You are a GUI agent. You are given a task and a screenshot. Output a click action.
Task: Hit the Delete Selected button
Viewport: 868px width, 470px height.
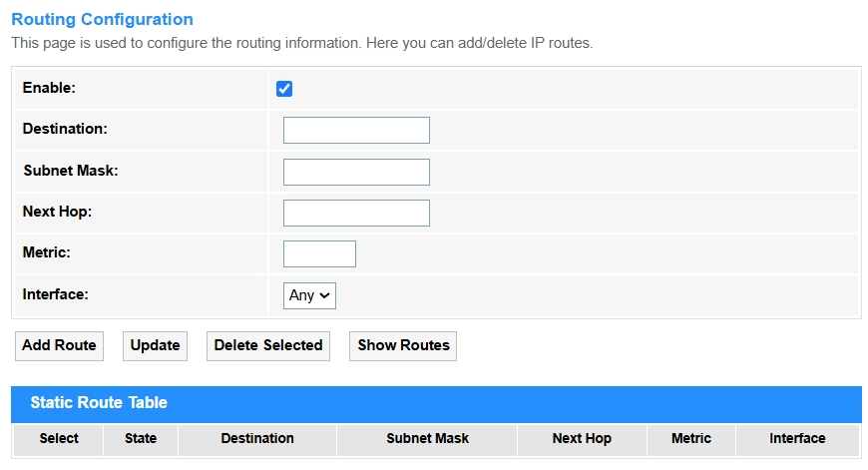[x=268, y=346]
